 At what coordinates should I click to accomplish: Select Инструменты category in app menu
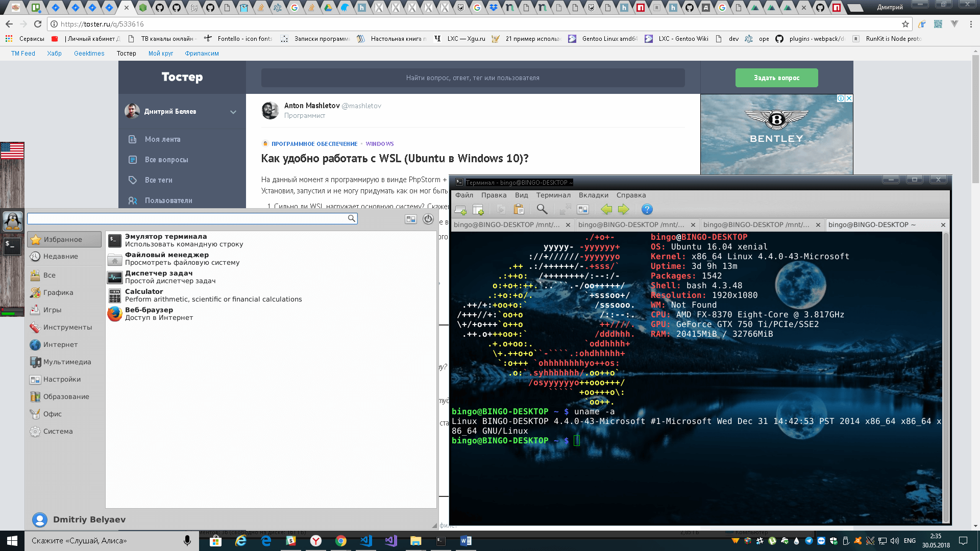(x=65, y=327)
